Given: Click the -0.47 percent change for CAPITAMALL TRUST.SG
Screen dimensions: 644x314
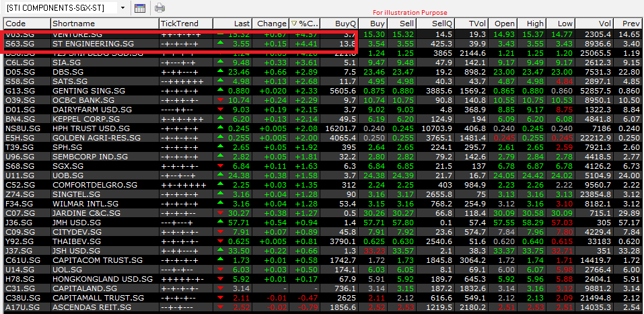Looking at the screenshot, I should (x=308, y=298).
